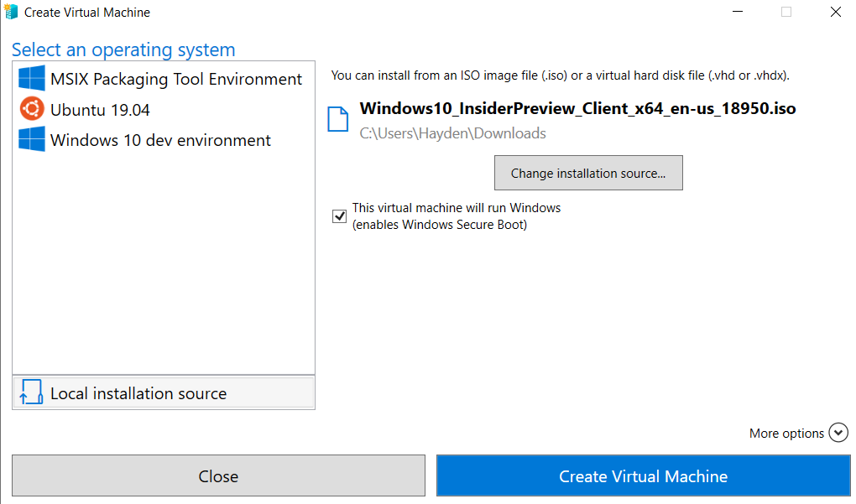The width and height of the screenshot is (856, 504).
Task: Click the C:\Users\Hayden\Downloads path text
Action: 451,132
